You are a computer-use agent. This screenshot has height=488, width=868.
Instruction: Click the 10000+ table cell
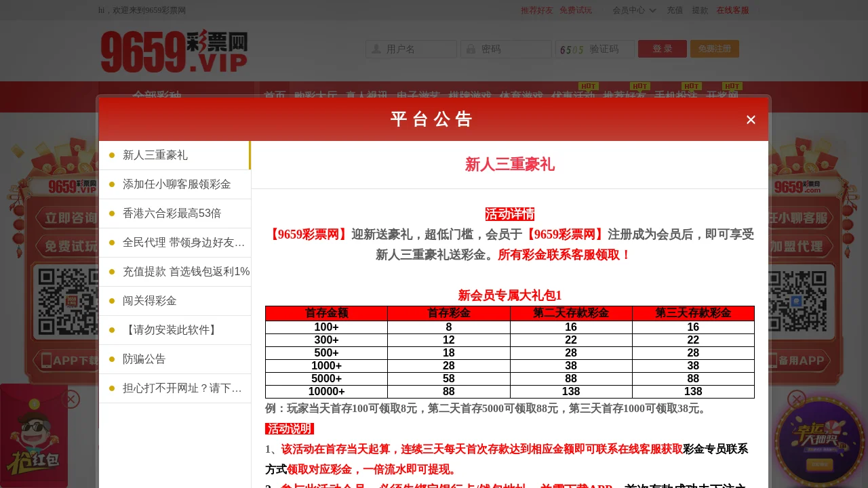[326, 392]
